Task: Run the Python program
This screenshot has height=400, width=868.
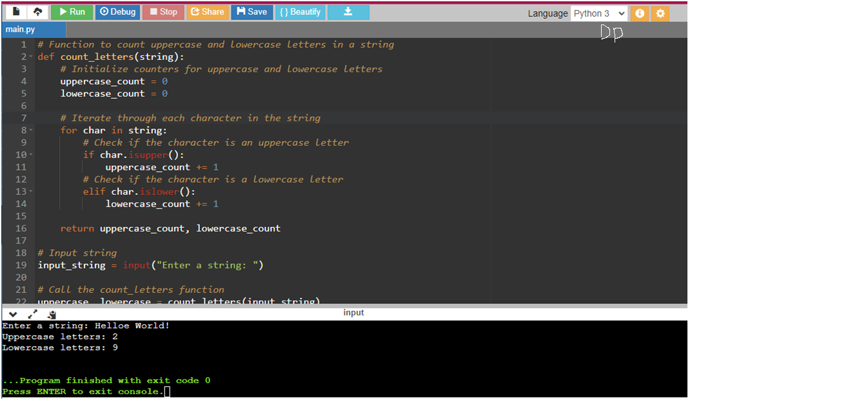Action: 72,12
